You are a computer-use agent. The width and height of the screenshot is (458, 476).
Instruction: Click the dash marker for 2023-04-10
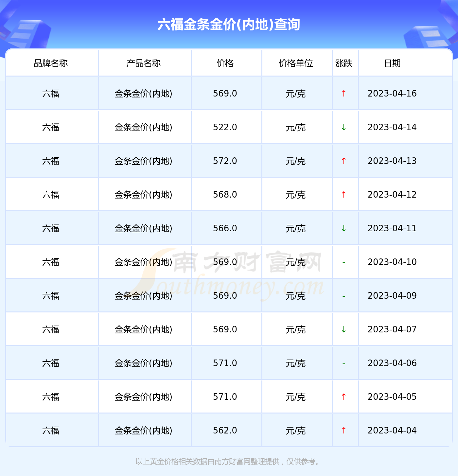(343, 262)
